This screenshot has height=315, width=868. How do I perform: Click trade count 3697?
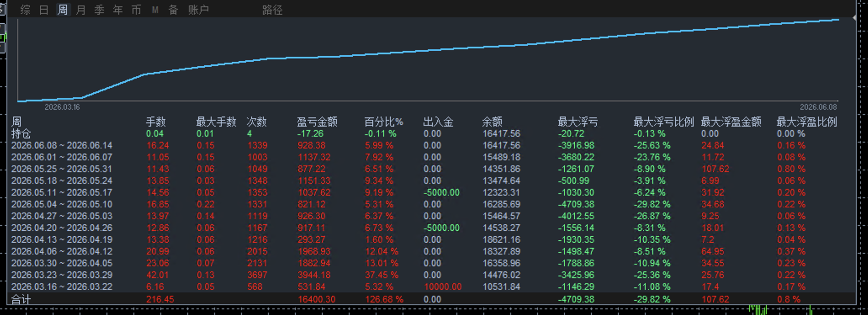(257, 275)
